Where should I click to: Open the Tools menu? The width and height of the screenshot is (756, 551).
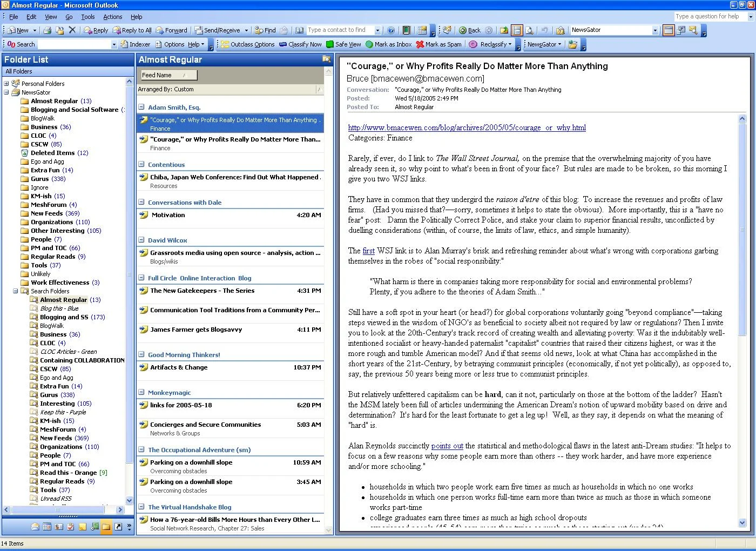[x=87, y=17]
